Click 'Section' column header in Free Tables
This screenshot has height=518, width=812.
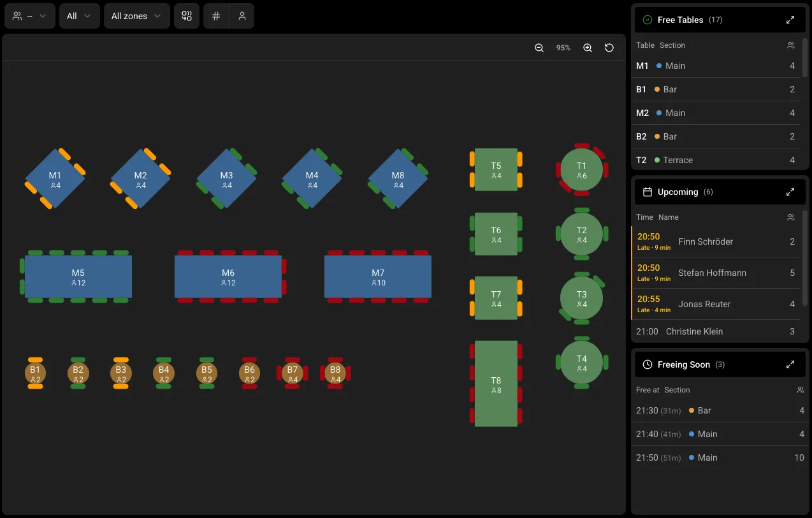[672, 45]
